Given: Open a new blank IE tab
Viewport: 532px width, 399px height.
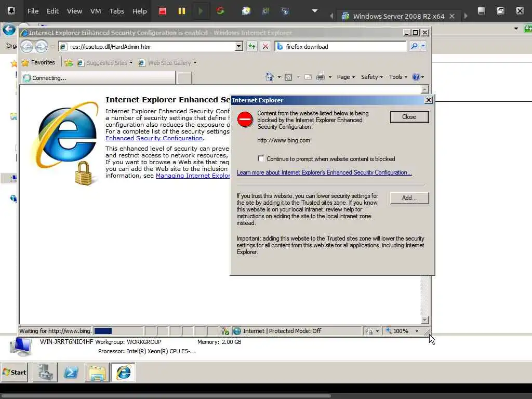Looking at the screenshot, I should tap(184, 78).
